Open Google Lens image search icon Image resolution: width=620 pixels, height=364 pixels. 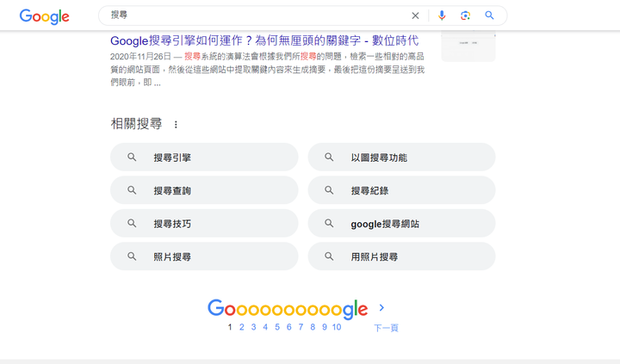point(465,15)
